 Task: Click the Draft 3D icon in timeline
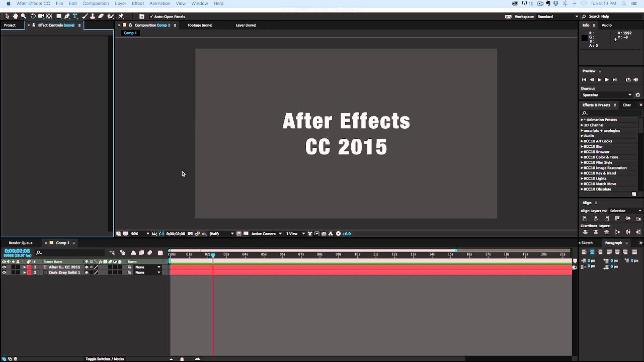click(123, 253)
